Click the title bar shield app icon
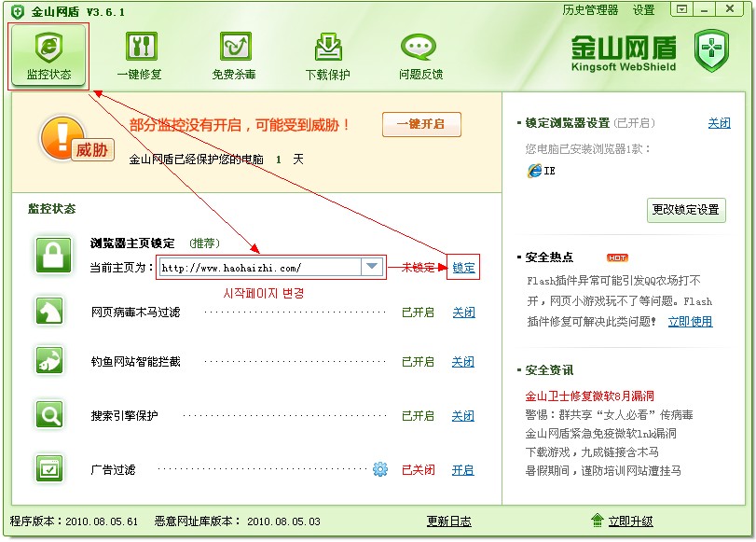This screenshot has width=756, height=542. [x=18, y=11]
